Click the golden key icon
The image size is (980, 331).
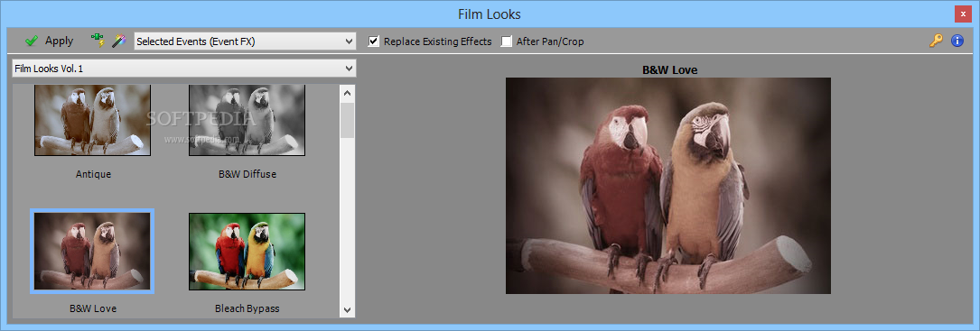pyautogui.click(x=936, y=41)
